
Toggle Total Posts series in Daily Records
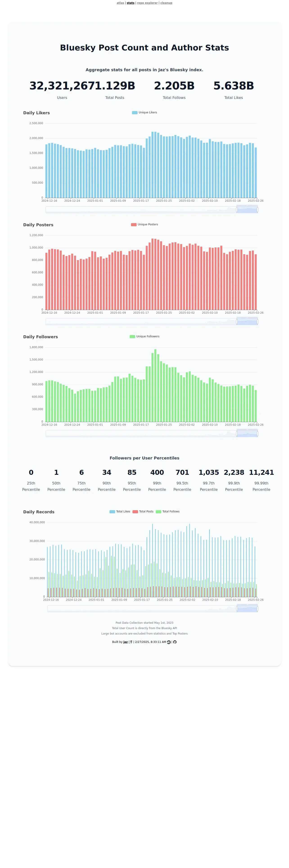coord(143,512)
